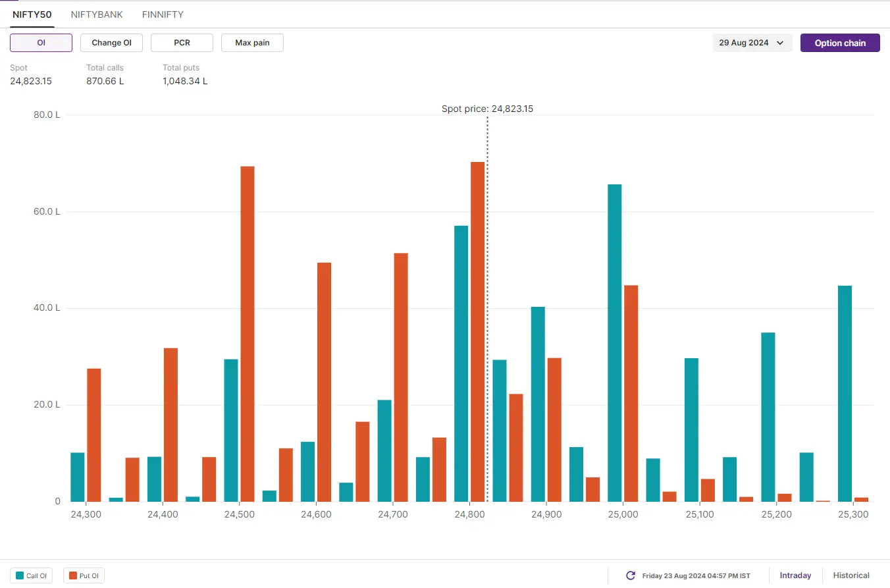Click the 40.0 L y-axis label

tap(47, 308)
